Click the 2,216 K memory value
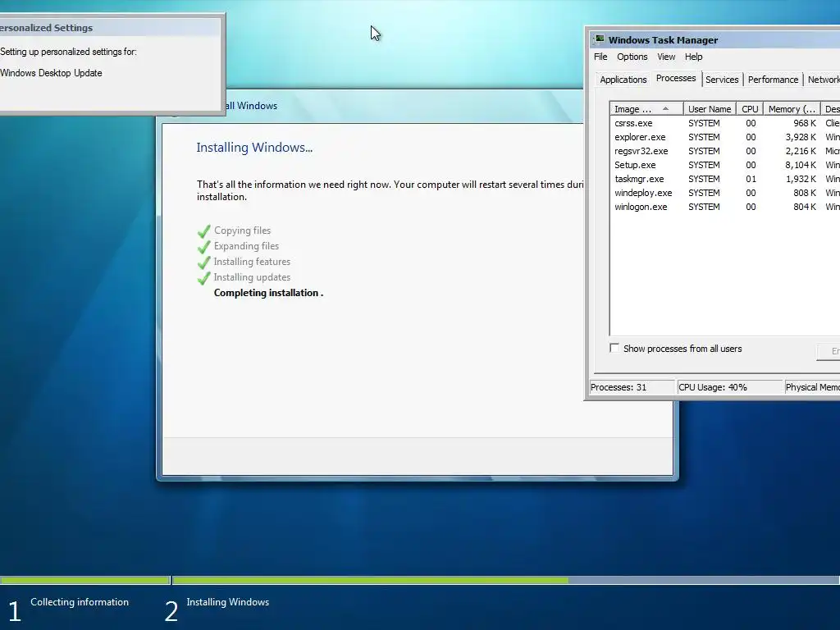 click(801, 151)
